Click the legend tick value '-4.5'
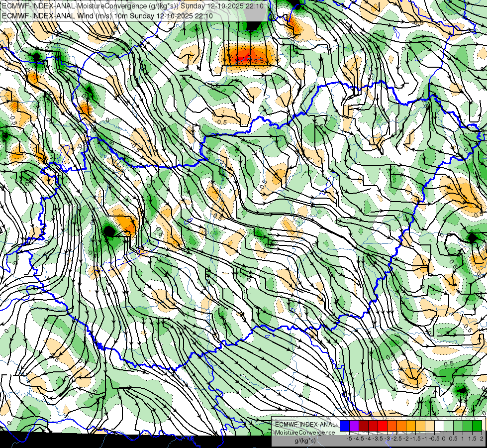Screen dimensions: 487x448 (359, 439)
